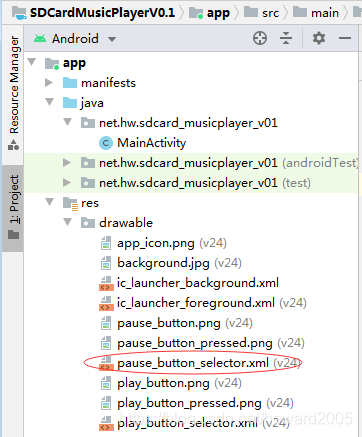Click the ic_launcher_foreground.xml file icon
The height and width of the screenshot is (437, 362).
pyautogui.click(x=105, y=304)
